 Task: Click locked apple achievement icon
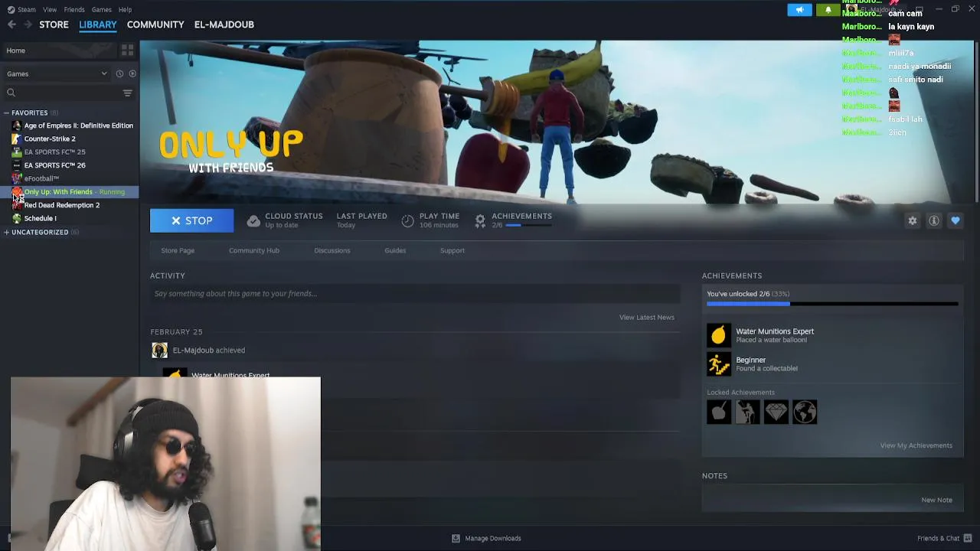(719, 412)
